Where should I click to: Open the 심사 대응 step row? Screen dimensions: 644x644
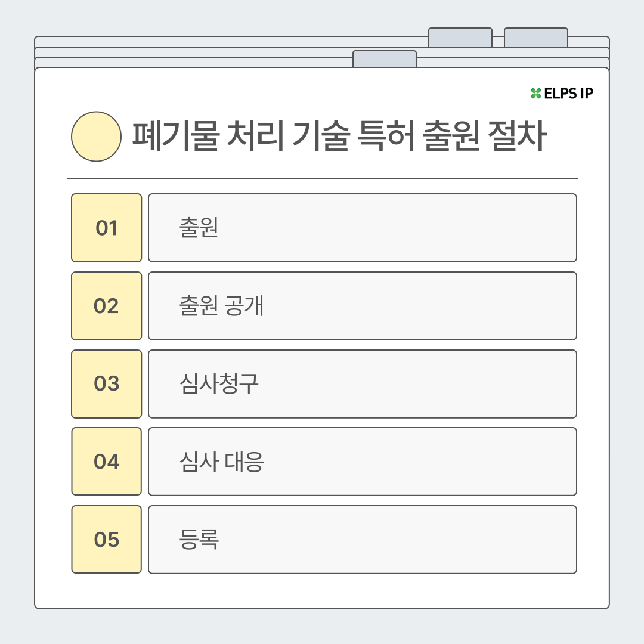363,461
